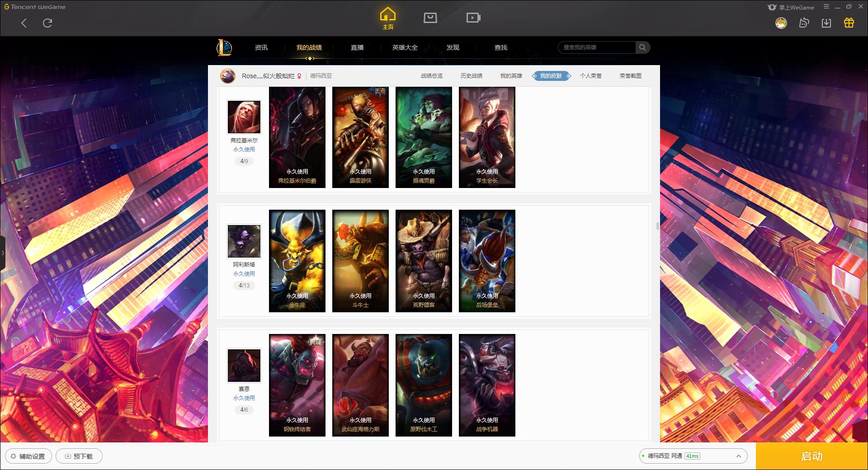Open the 弗拉基米尔伯爵 skin card
Viewport: 868px width, 470px height.
pos(297,137)
